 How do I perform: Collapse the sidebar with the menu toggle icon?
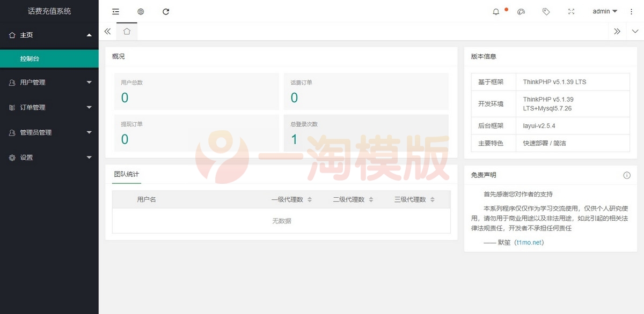pos(115,11)
